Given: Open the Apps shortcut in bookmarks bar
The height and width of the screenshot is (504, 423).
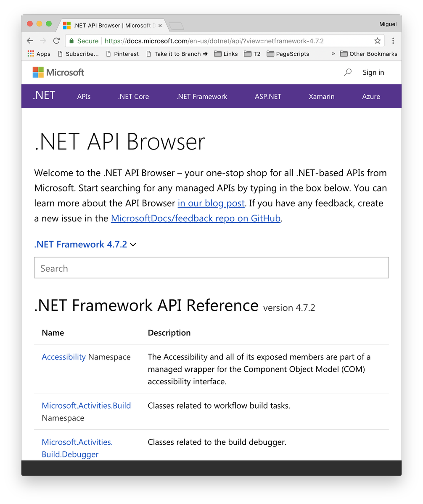Looking at the screenshot, I should (39, 54).
